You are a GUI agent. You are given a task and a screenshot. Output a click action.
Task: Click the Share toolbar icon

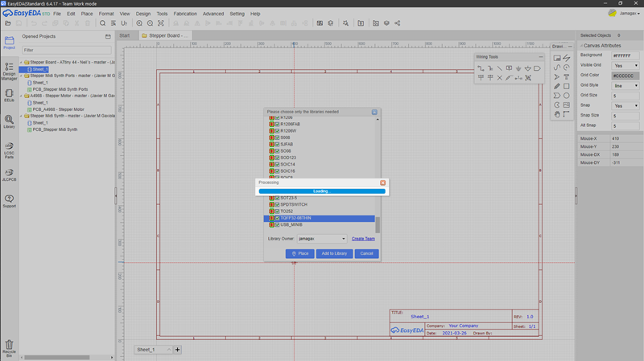pyautogui.click(x=397, y=23)
